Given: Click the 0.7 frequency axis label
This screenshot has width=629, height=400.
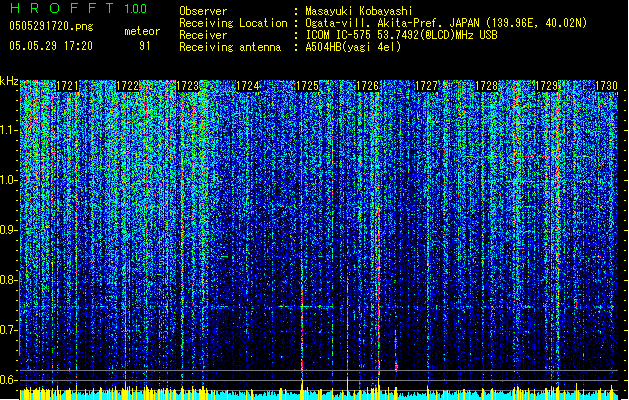Looking at the screenshot, I should click(9, 330).
